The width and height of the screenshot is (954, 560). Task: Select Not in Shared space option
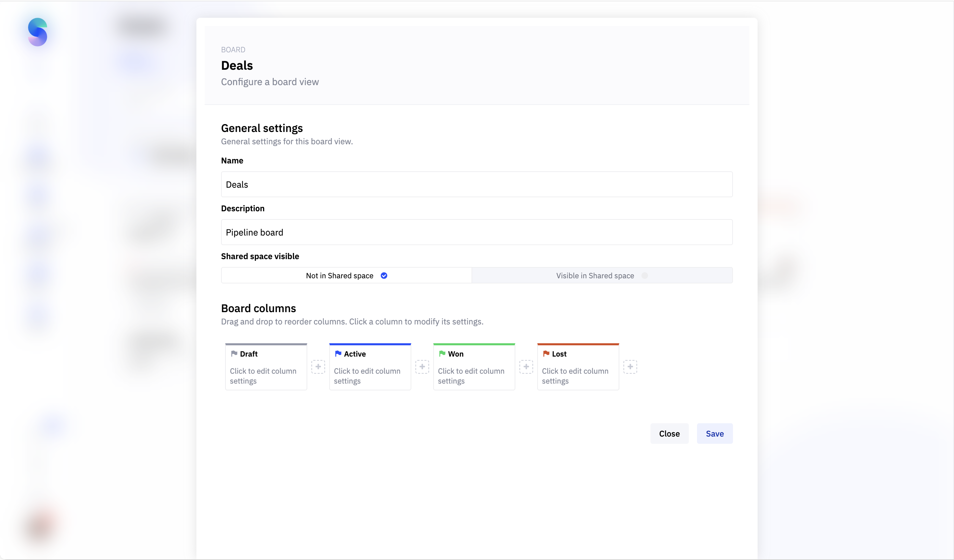tap(346, 276)
